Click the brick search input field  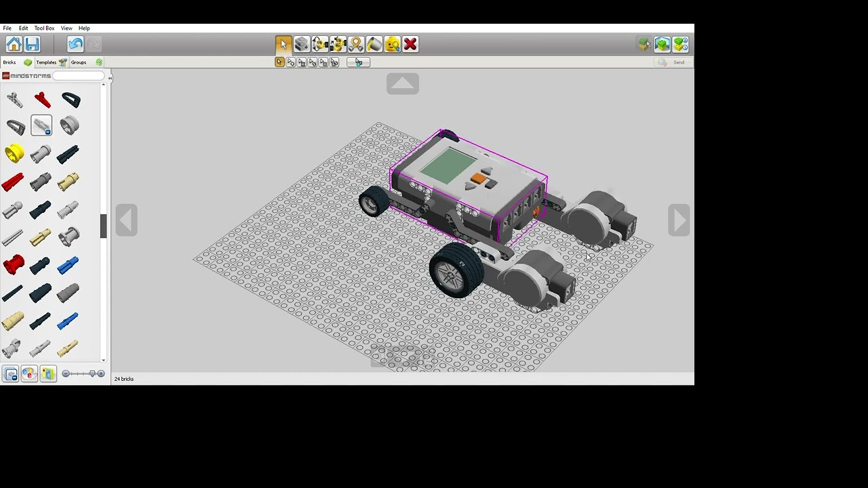[79, 76]
